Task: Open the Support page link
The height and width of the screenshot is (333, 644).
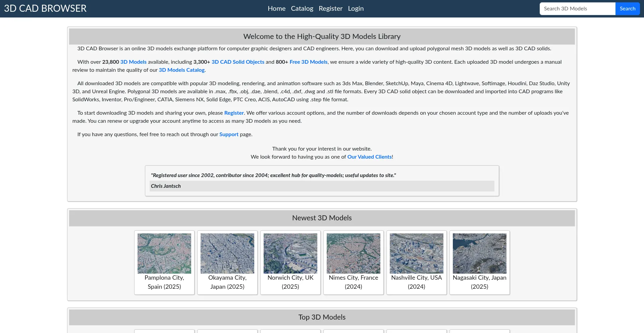Action: 229,134
